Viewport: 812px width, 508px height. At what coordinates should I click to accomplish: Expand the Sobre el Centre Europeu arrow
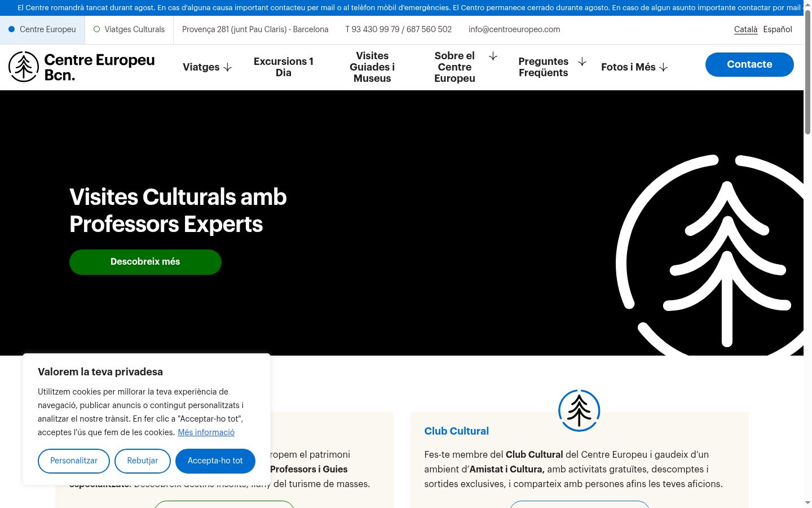point(493,56)
